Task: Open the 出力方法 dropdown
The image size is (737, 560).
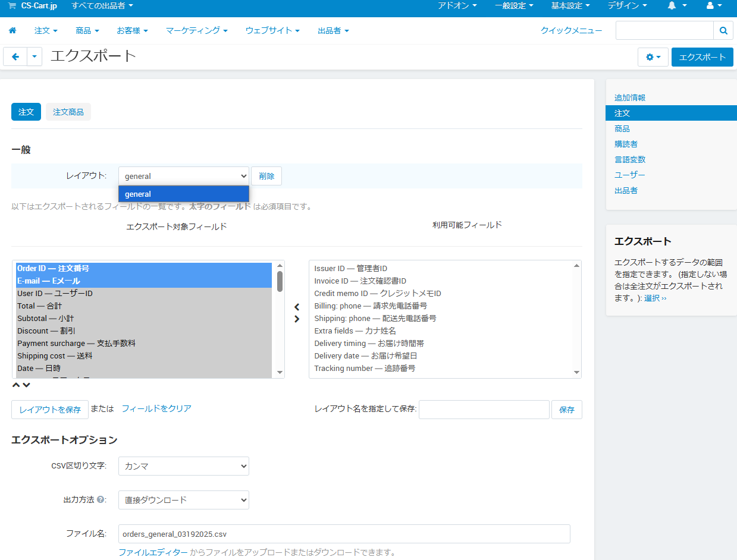Action: click(x=183, y=500)
